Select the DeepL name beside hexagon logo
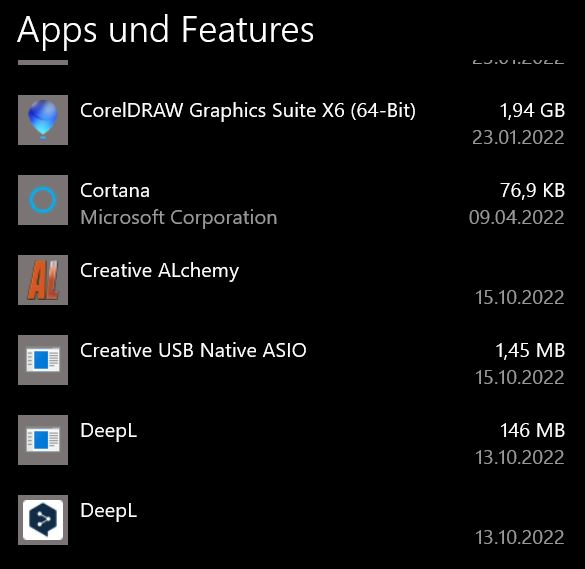 click(109, 511)
